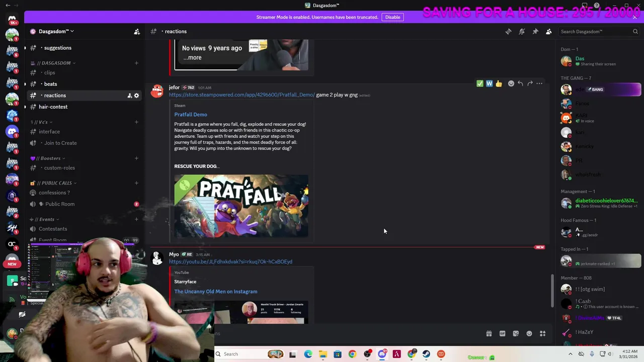Screen dimensions: 644x362
Task: Focus the Search Dasgasdom field
Action: click(599, 31)
